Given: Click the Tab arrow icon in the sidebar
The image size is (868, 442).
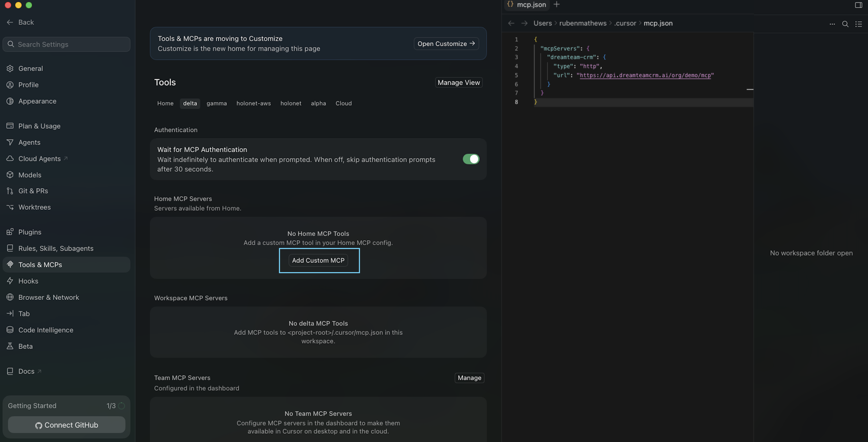Looking at the screenshot, I should [x=10, y=314].
